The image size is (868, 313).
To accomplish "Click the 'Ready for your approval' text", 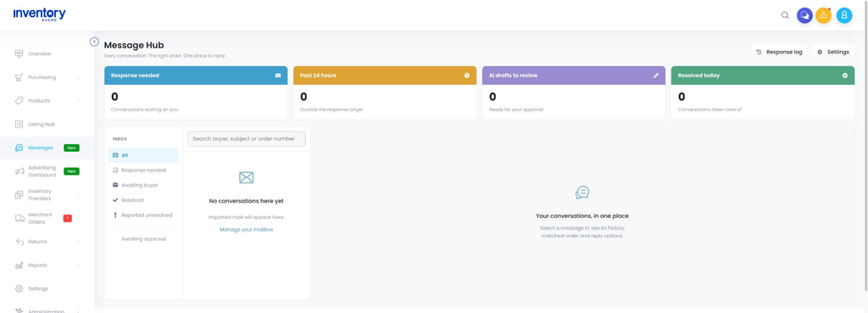I will tap(516, 109).
